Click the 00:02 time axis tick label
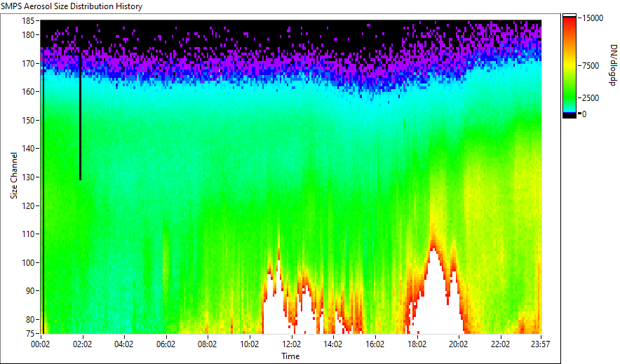Viewport: 620px width, 364px height. coord(41,344)
